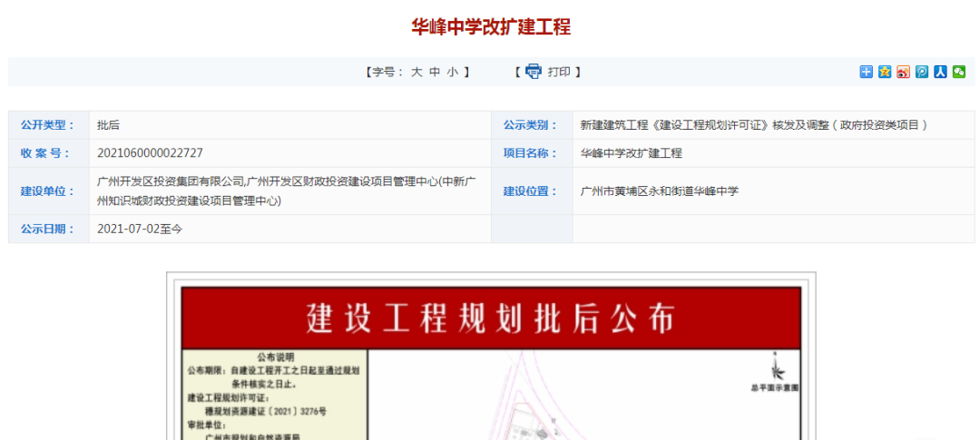The height and width of the screenshot is (440, 980).
Task: Share to QZone with the star icon
Action: click(x=885, y=72)
